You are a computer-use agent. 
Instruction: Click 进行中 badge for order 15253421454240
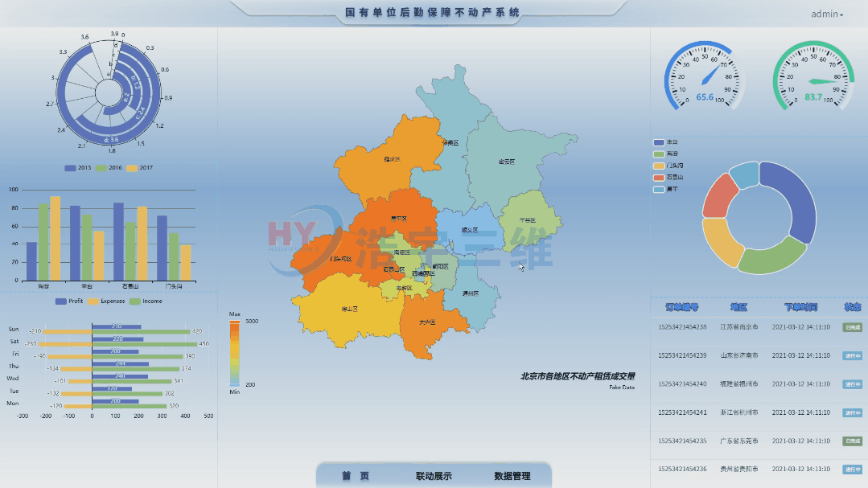[852, 384]
